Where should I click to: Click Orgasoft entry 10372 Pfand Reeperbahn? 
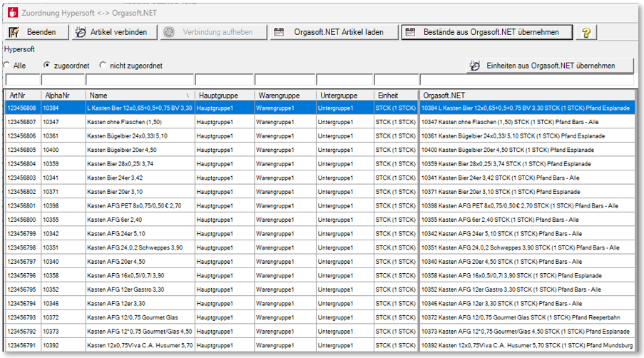coord(527,317)
